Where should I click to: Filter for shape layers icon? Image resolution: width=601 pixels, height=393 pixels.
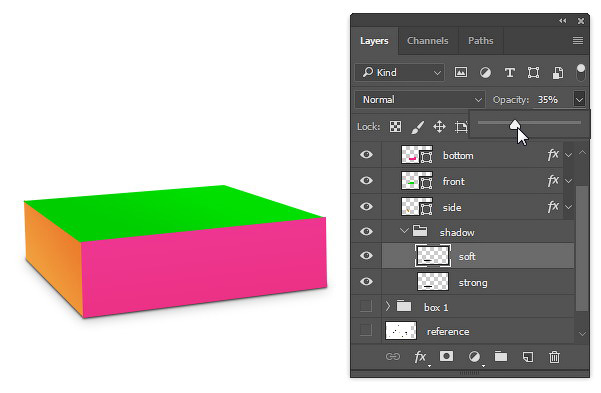point(533,72)
